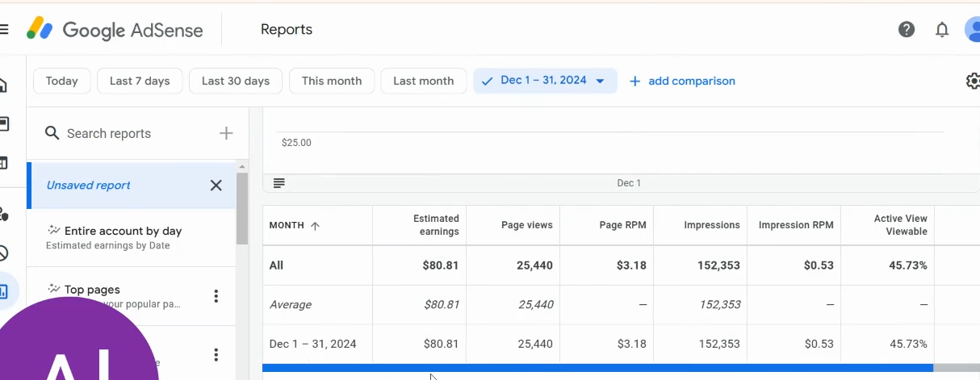The height and width of the screenshot is (380, 980).
Task: Open the notifications bell
Action: tap(942, 30)
